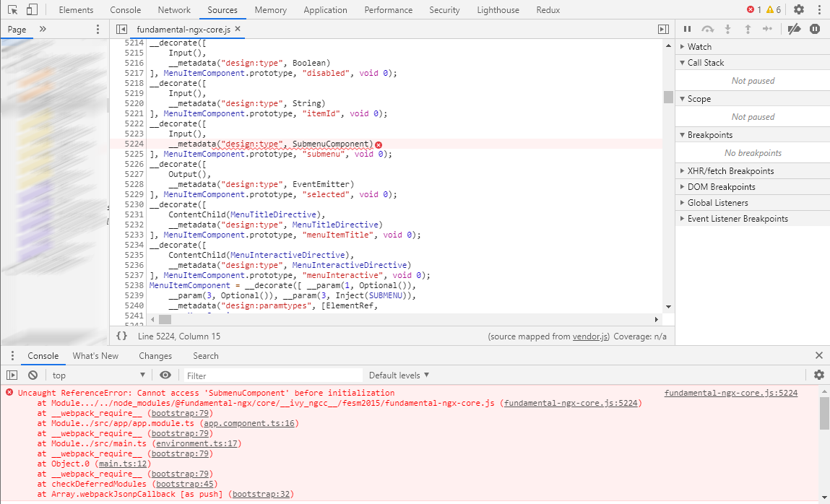Toggle the device toolbar icon
830x504 pixels.
[x=32, y=9]
